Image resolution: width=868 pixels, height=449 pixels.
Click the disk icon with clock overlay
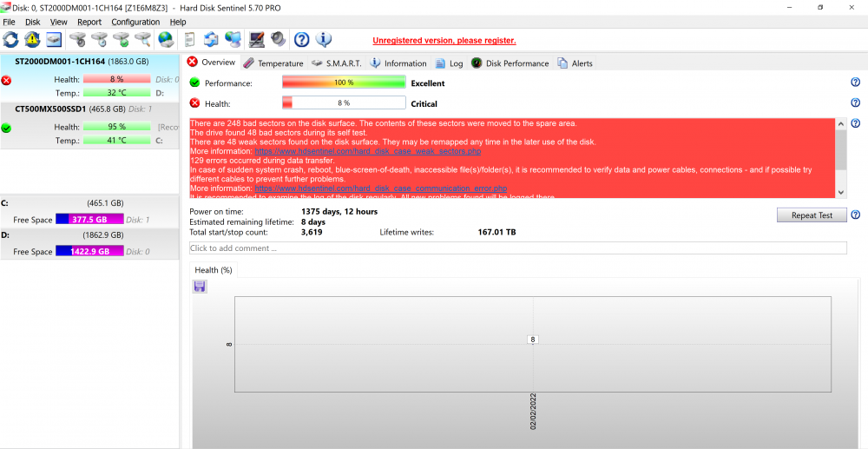click(x=100, y=40)
